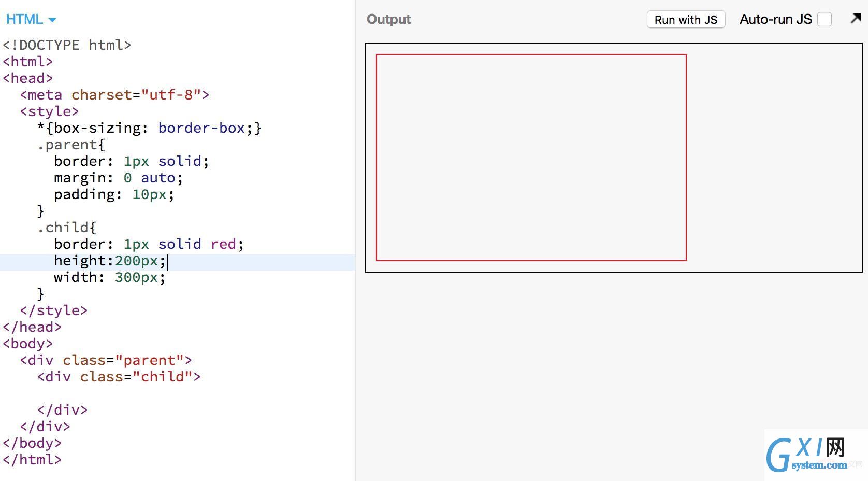Click the opening <body> tag
This screenshot has height=481, width=868.
coord(28,344)
